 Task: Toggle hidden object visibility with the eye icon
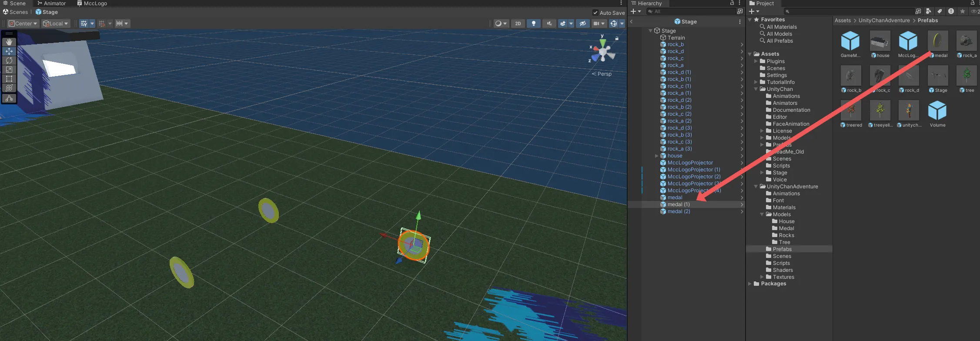tap(583, 23)
